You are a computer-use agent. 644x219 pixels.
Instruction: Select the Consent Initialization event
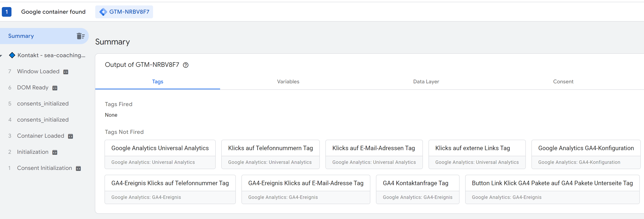pos(44,168)
